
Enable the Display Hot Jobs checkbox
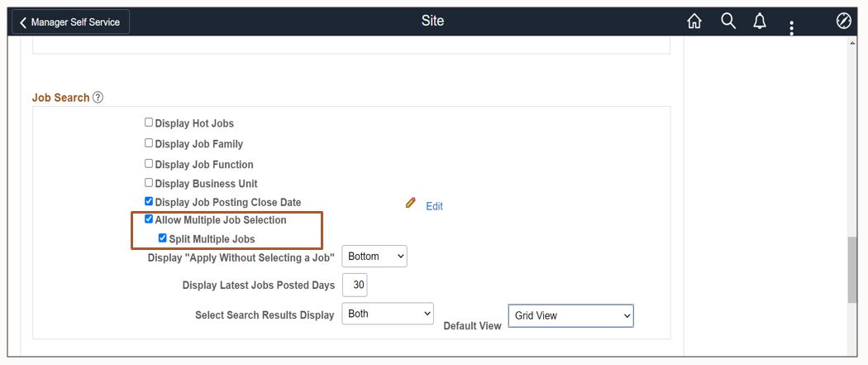pyautogui.click(x=149, y=122)
